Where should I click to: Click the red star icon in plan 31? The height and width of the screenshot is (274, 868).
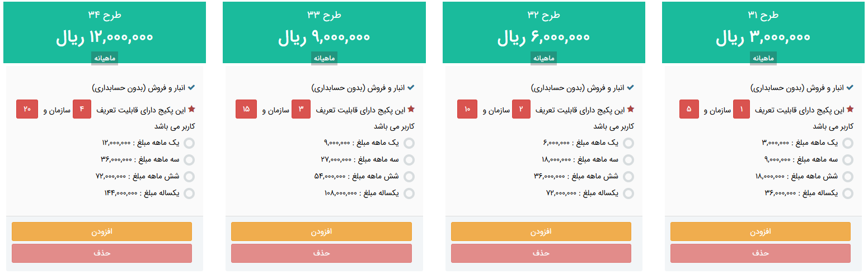click(850, 109)
